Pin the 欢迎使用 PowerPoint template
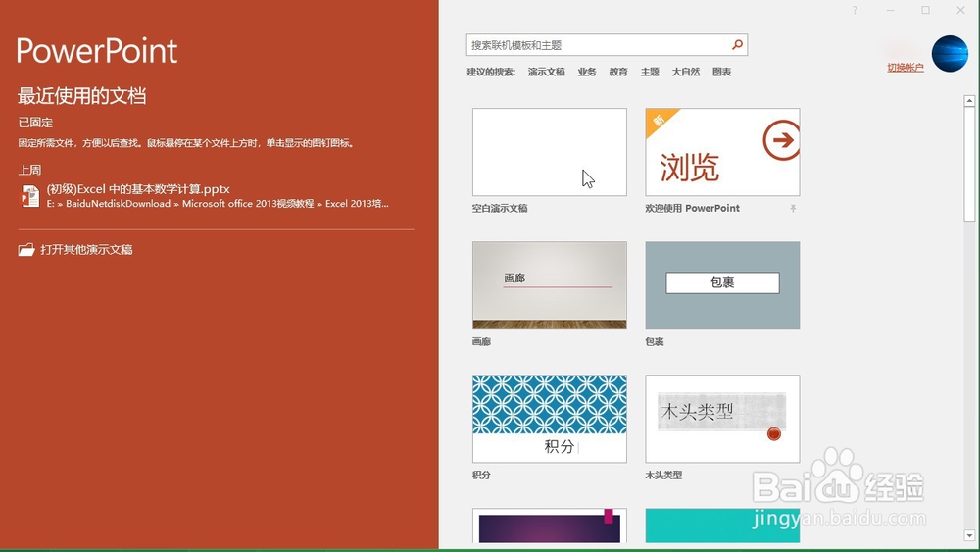The height and width of the screenshot is (552, 980). point(793,208)
